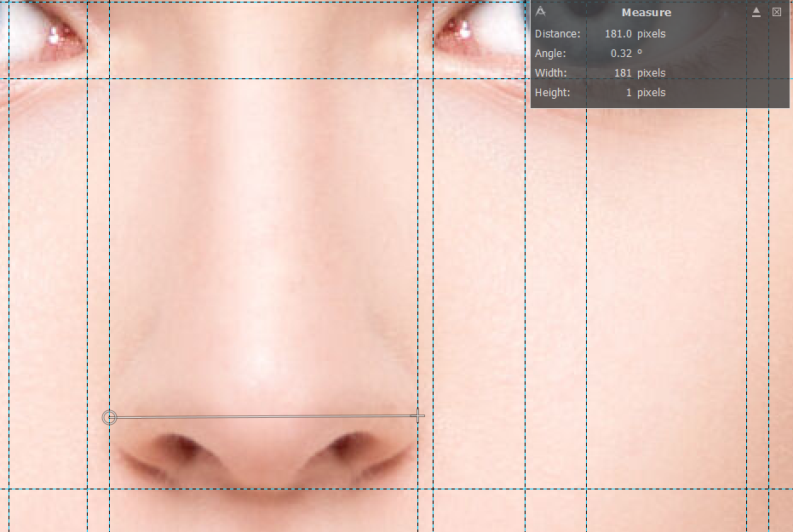
Task: Click the highlight in the left eye corner
Action: (55, 36)
